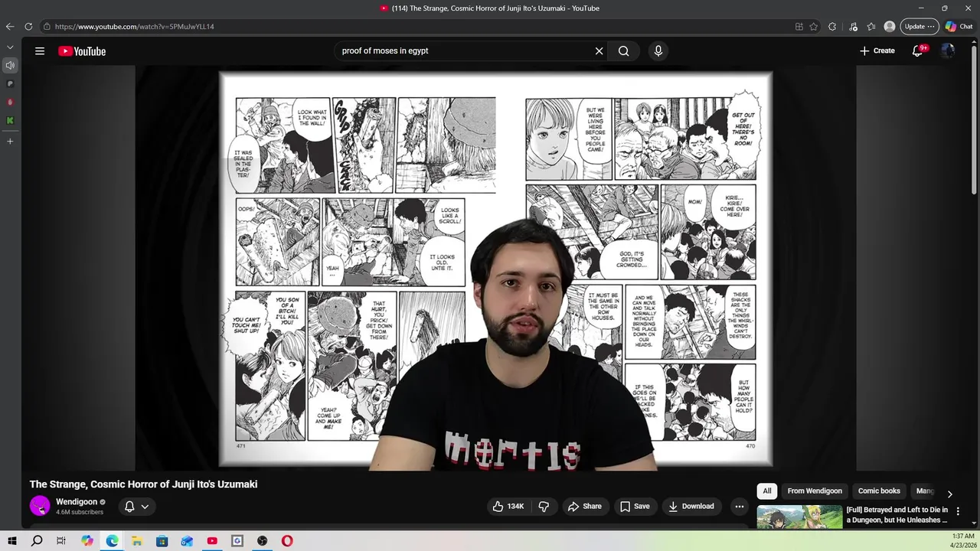The image size is (980, 551).
Task: Open options for the Betrayed video suggestion
Action: tap(958, 511)
